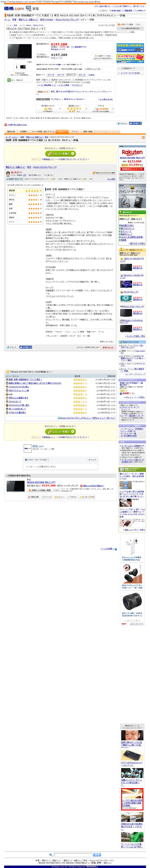Open the review titled 想定以上の画質の良さ
This screenshot has height=868, width=150.
18,398
